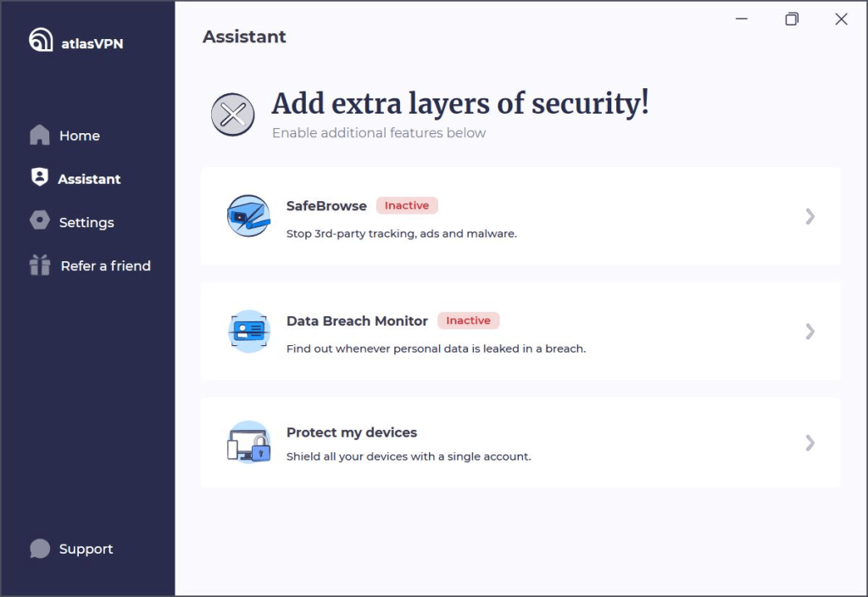Click the Home house icon

(40, 135)
